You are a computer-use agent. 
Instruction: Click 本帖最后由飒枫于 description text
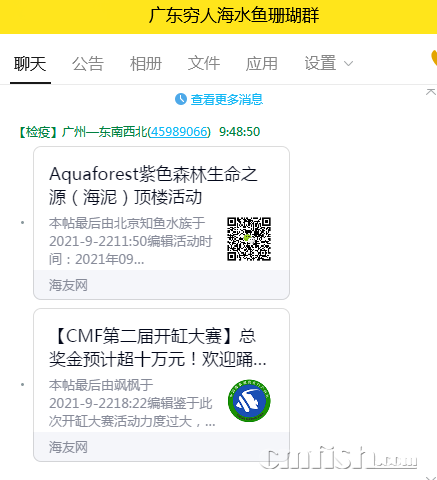[132, 403]
